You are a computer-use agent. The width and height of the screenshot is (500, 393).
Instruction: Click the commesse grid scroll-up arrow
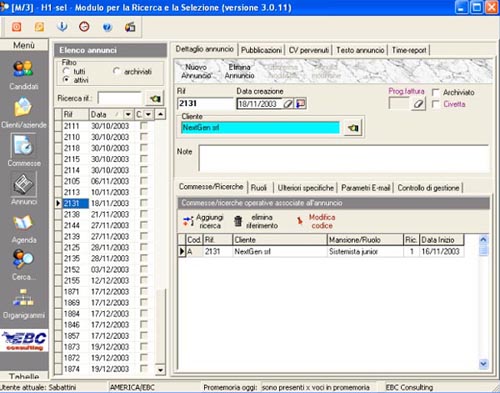pos(483,239)
